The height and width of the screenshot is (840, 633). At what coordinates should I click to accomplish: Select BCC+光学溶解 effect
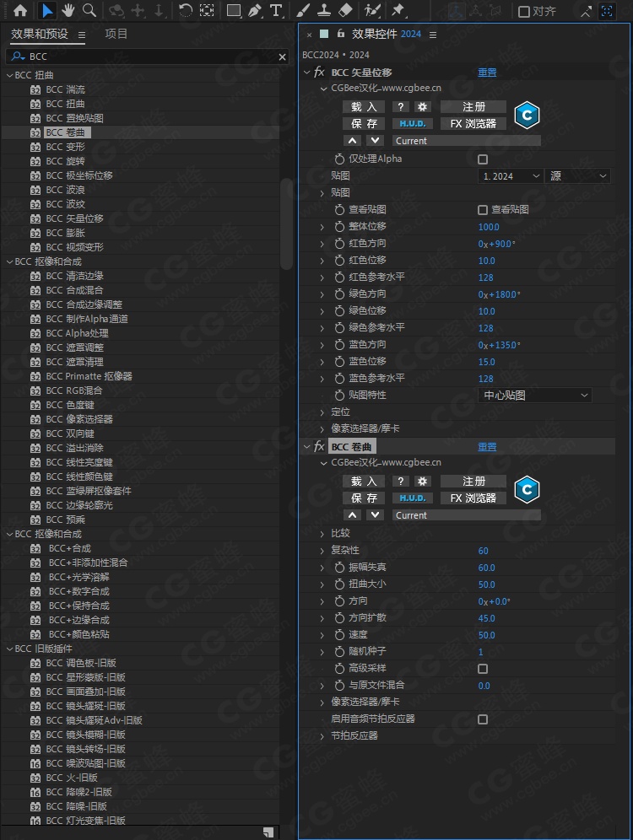tap(78, 577)
